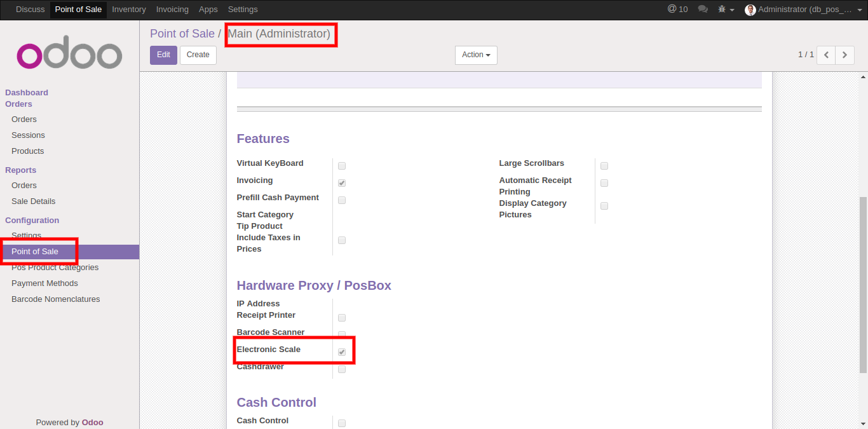Open the Point of Sale top menu
Image resolution: width=868 pixels, height=429 pixels.
pyautogui.click(x=78, y=10)
